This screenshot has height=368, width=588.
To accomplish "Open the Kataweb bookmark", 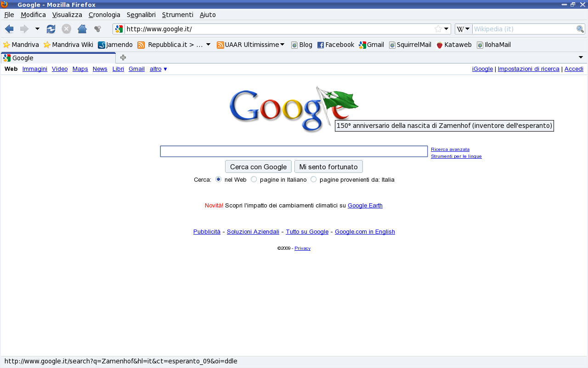I will pyautogui.click(x=454, y=45).
